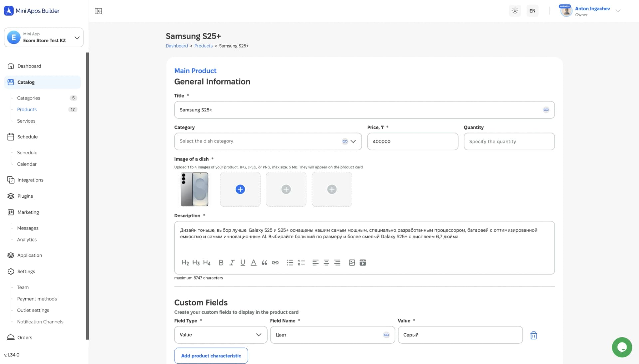Click the Title input field
639x364 pixels.
[x=364, y=110]
